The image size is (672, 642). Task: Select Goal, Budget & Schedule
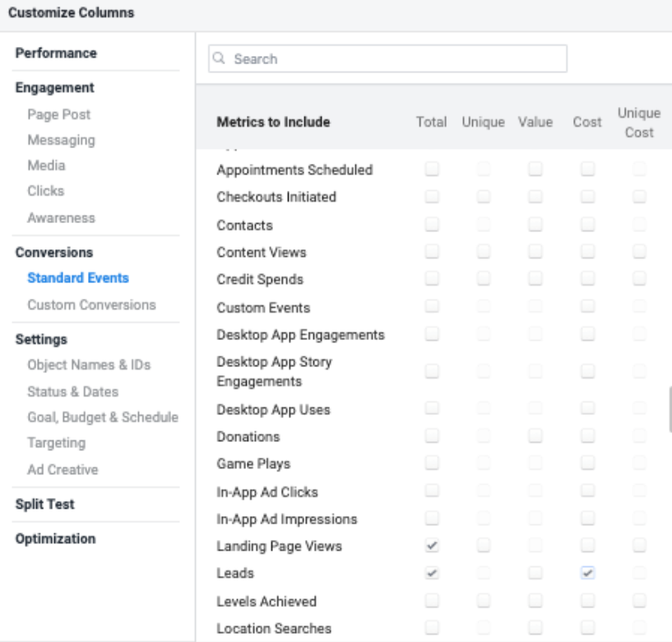click(x=103, y=416)
